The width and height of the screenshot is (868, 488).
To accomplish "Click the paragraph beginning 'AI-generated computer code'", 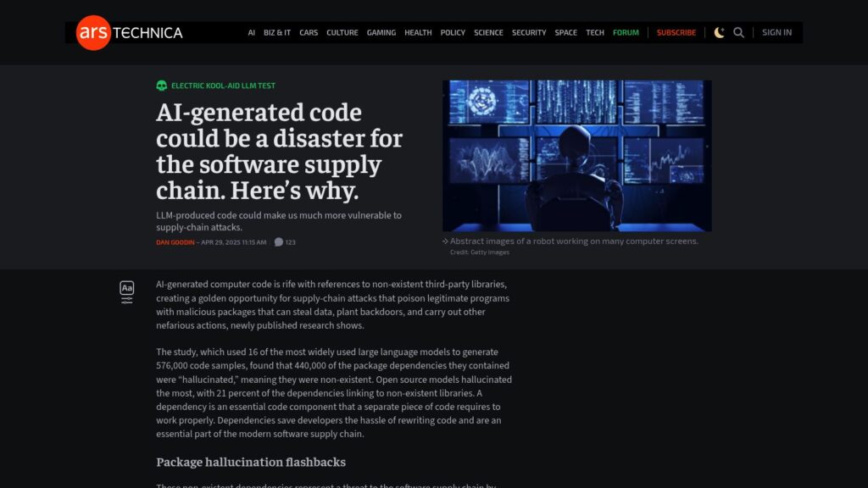I will point(332,305).
